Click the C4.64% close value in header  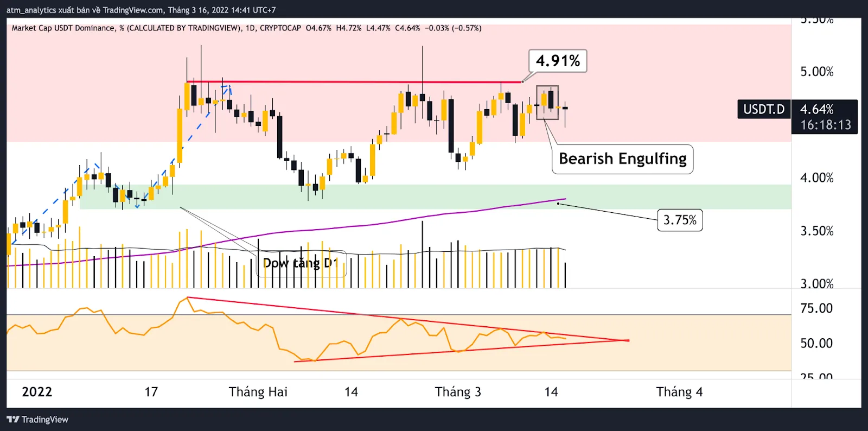[407, 28]
